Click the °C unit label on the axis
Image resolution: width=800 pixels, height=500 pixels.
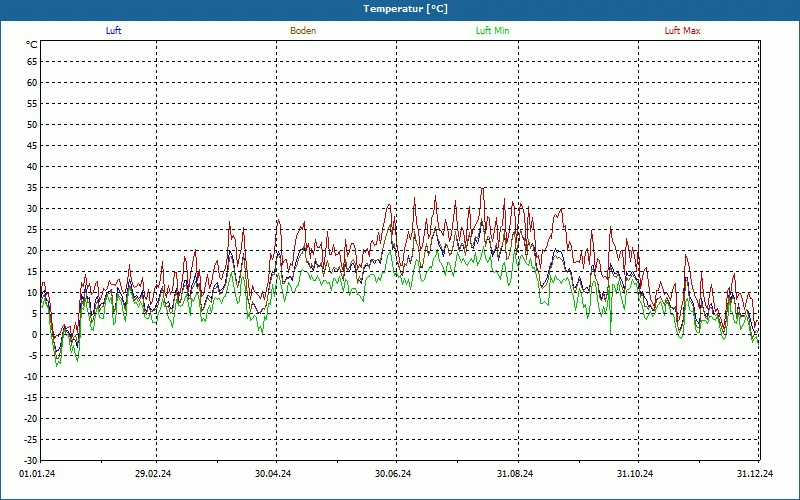point(32,45)
